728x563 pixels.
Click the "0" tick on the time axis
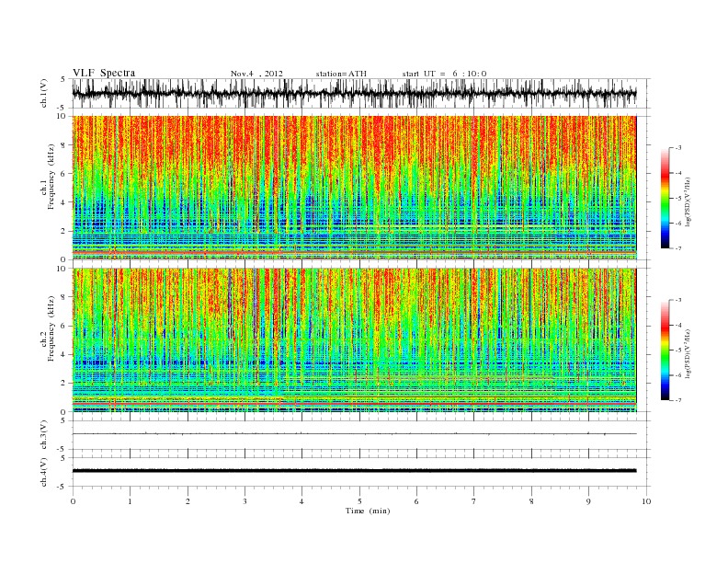(73, 501)
